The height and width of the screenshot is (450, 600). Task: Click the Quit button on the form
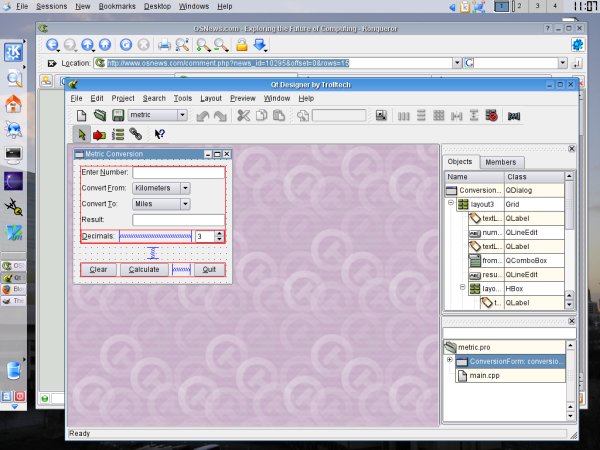pyautogui.click(x=209, y=269)
